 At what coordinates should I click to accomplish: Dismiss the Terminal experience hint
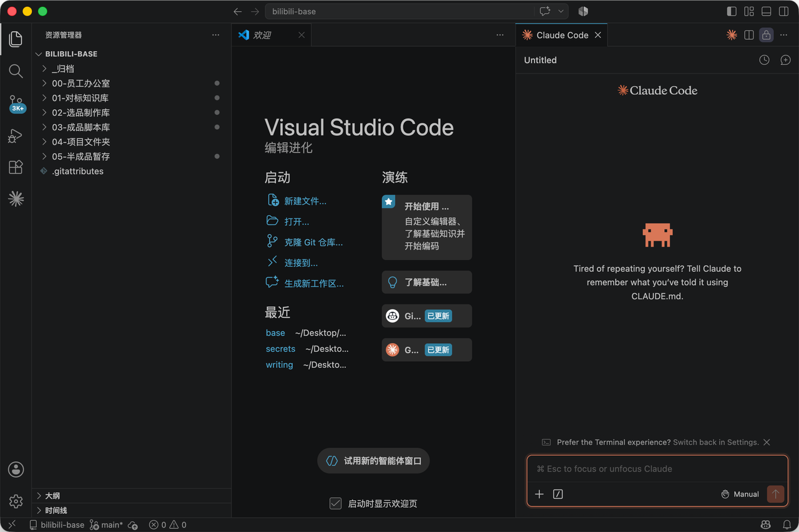pos(767,442)
